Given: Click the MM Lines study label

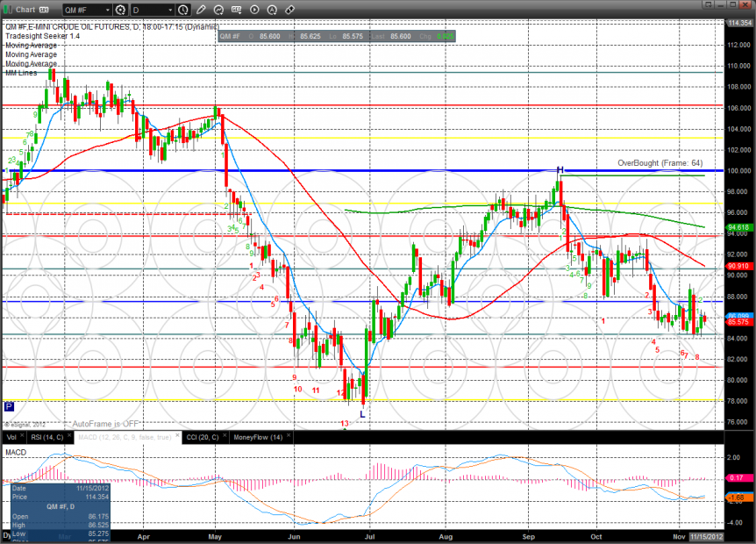Looking at the screenshot, I should coord(21,73).
